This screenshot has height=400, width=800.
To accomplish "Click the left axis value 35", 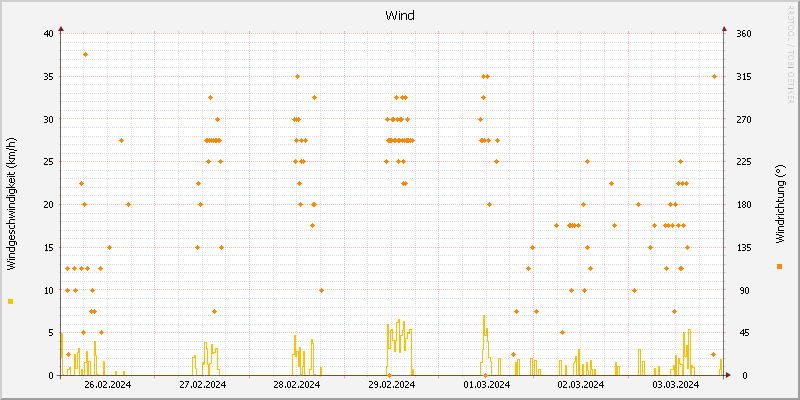I will (48, 77).
